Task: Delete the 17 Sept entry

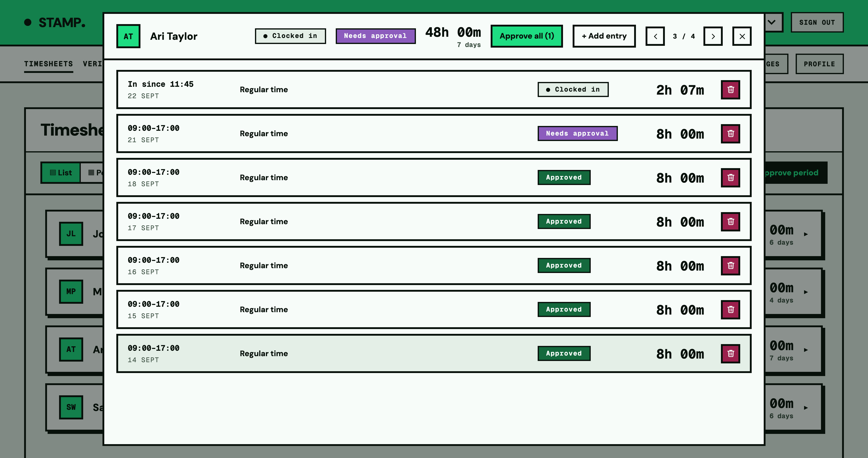Action: (730, 222)
